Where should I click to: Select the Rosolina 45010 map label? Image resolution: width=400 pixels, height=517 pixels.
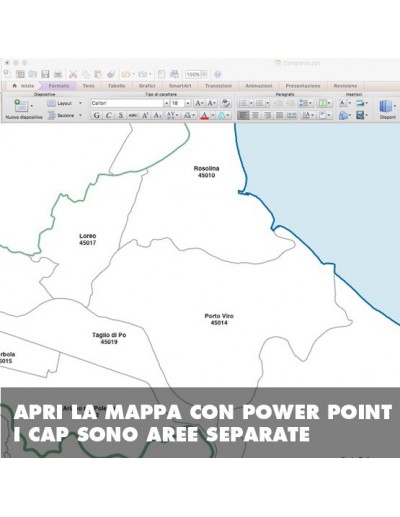[x=206, y=172]
